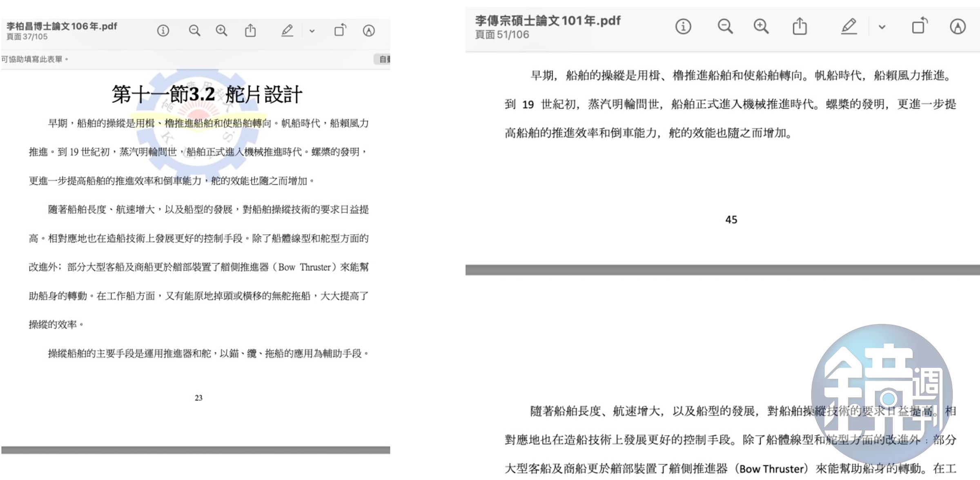Click 'Bow Thruster' text in left document
The image size is (980, 480).
[x=304, y=267]
